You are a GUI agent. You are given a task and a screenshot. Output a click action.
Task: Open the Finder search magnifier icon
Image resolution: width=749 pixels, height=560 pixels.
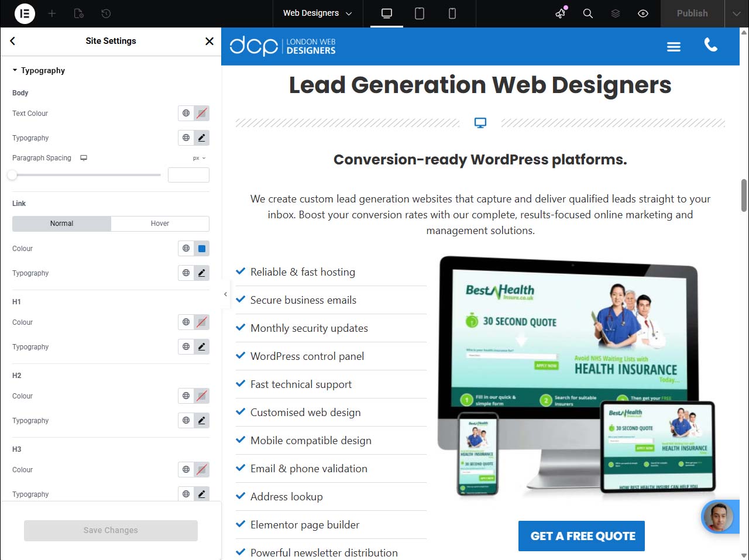[x=588, y=13]
